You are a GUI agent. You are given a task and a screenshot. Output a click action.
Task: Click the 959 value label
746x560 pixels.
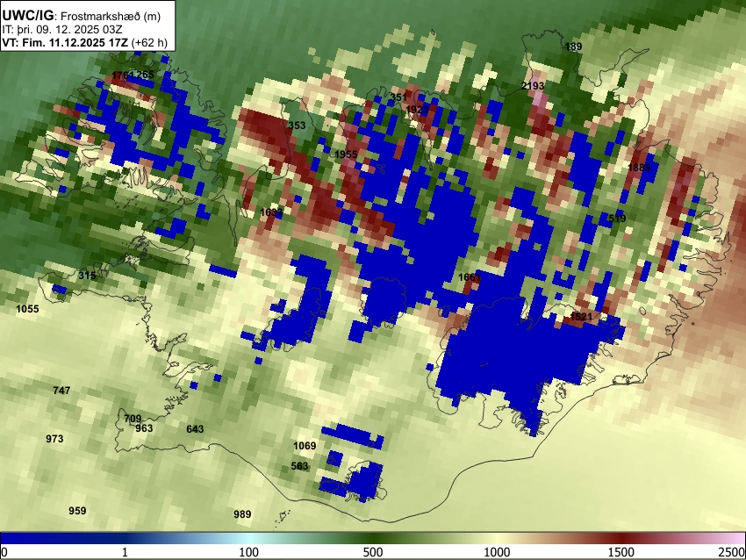(x=77, y=511)
